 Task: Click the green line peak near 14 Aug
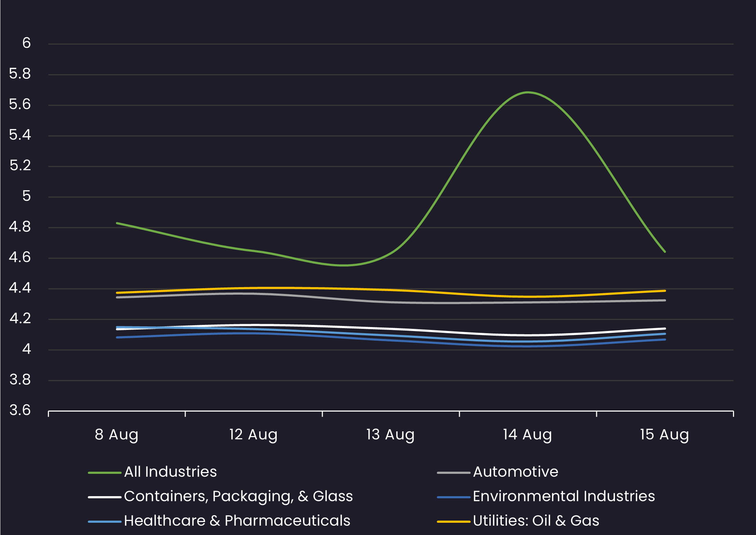(x=528, y=92)
